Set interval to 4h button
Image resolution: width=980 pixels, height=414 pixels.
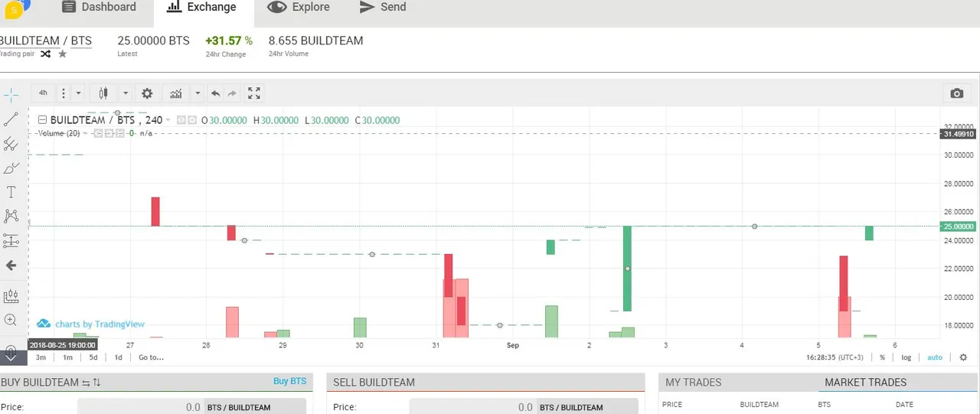[43, 93]
